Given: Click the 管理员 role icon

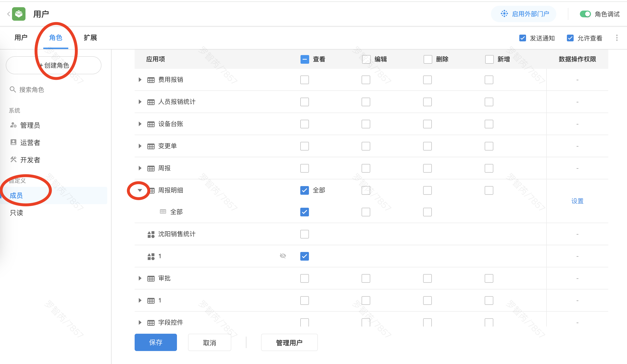Looking at the screenshot, I should pos(13,125).
